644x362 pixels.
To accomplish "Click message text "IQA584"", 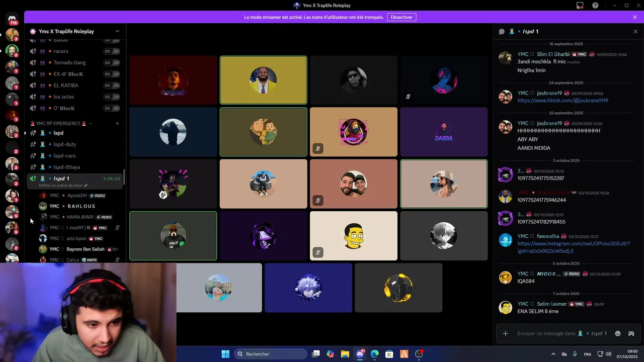I will (x=526, y=282).
